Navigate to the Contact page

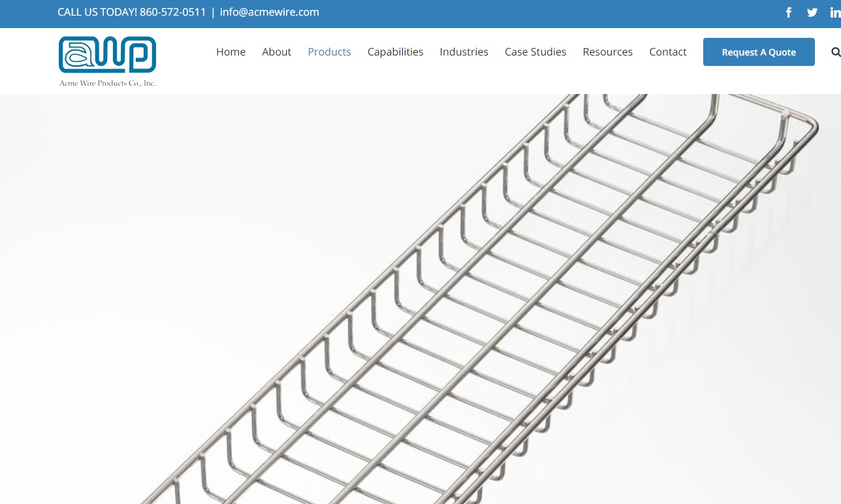[x=667, y=52]
